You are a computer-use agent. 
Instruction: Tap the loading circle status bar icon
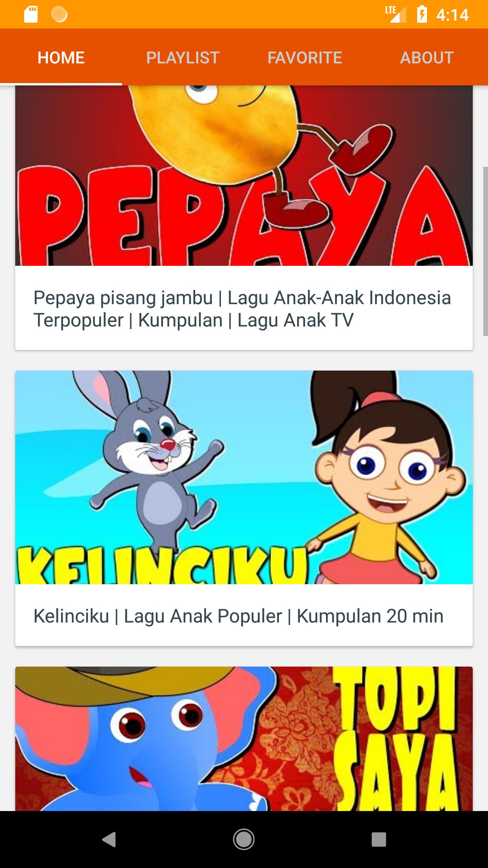[x=59, y=15]
